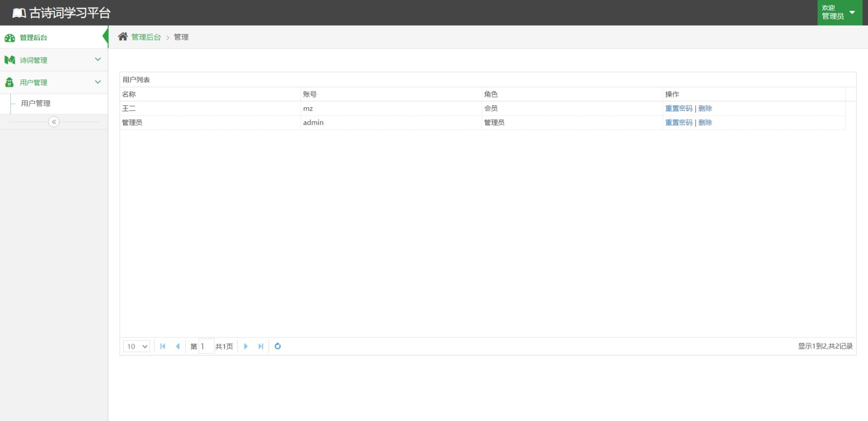The width and height of the screenshot is (868, 421).
Task: Collapse the sidebar with double-chevron button
Action: click(54, 122)
